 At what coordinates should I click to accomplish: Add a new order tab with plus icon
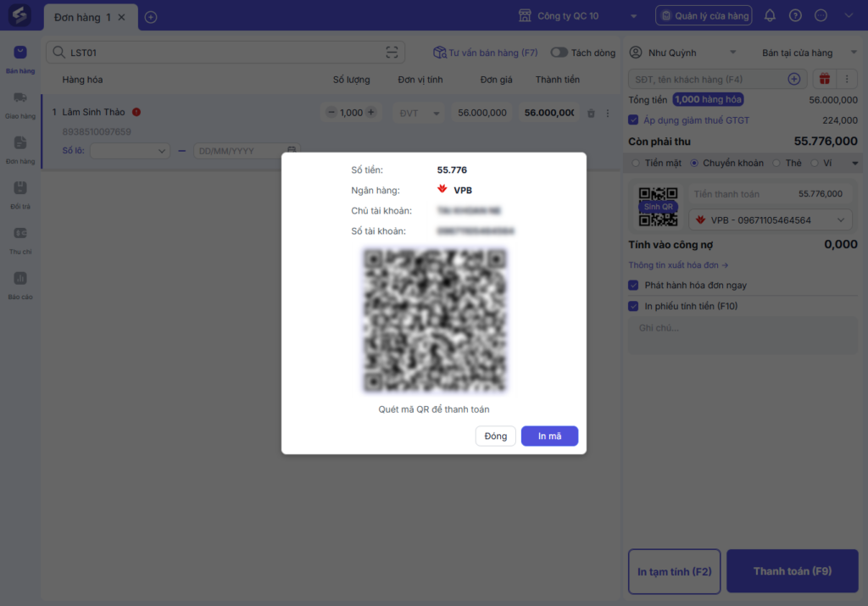coord(151,17)
